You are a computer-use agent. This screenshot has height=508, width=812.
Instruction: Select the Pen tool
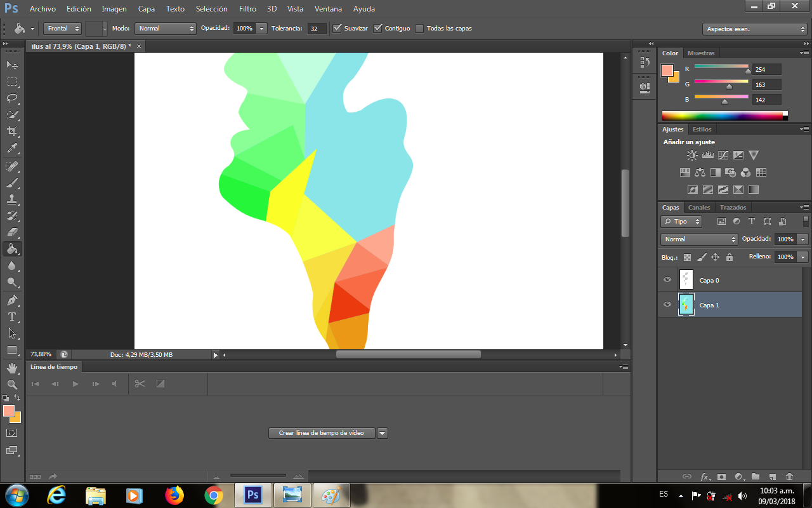tap(12, 300)
